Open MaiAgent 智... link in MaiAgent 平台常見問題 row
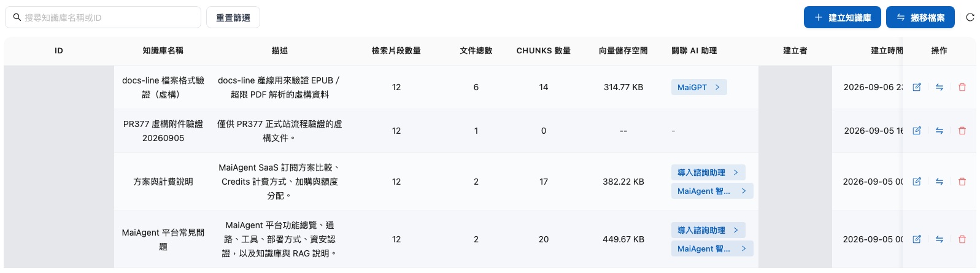980x273 pixels. pyautogui.click(x=712, y=248)
